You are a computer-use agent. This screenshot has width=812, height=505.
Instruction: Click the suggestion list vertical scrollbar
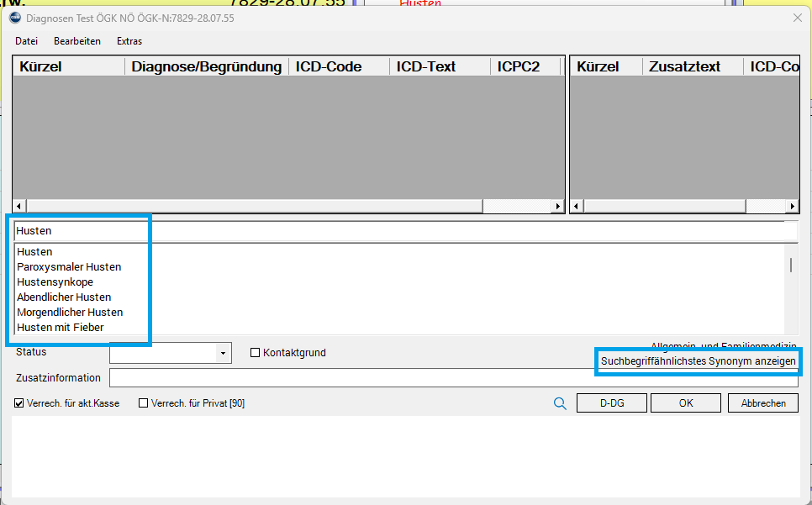[x=790, y=266]
